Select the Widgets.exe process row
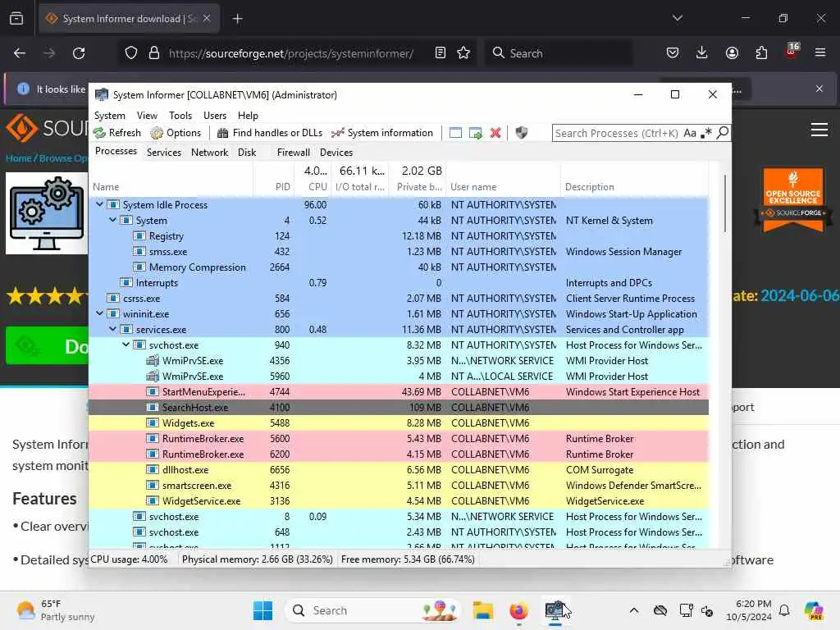840x630 pixels. coord(399,422)
